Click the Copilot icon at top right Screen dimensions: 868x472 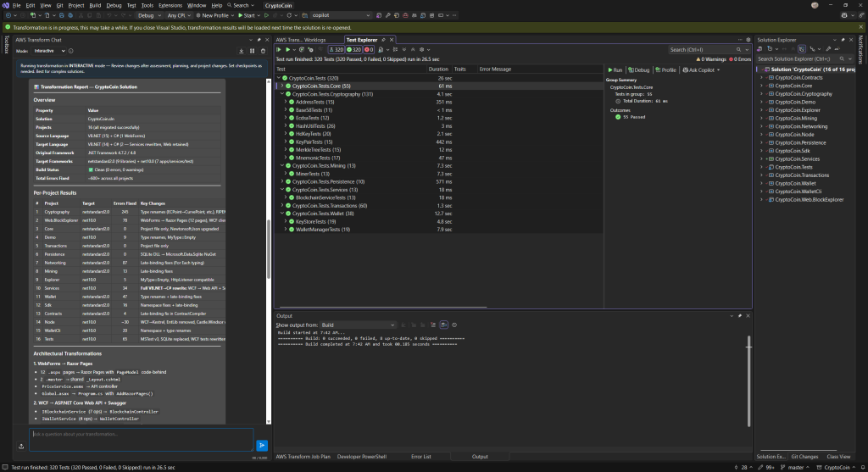844,15
